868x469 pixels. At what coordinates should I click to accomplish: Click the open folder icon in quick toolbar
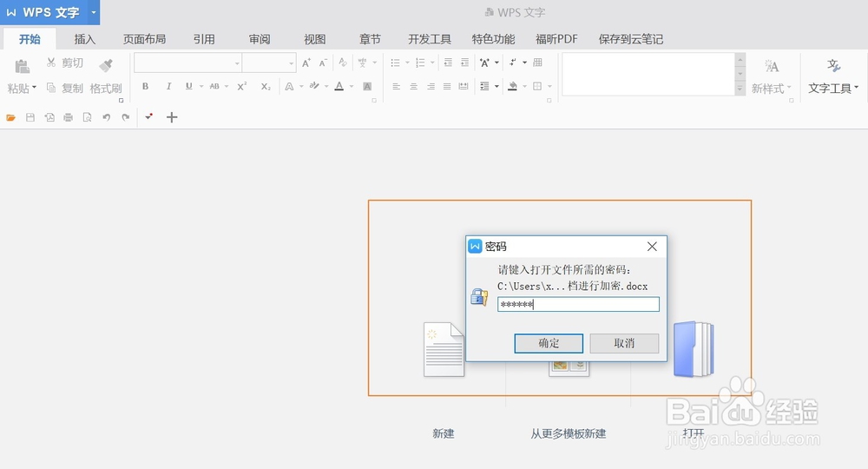click(x=10, y=117)
